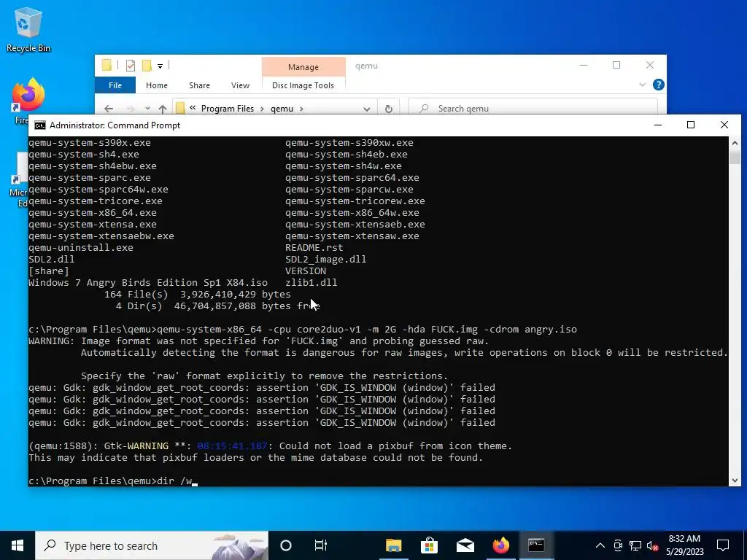
Task: Switch to the Share ribbon tab
Action: pos(199,85)
